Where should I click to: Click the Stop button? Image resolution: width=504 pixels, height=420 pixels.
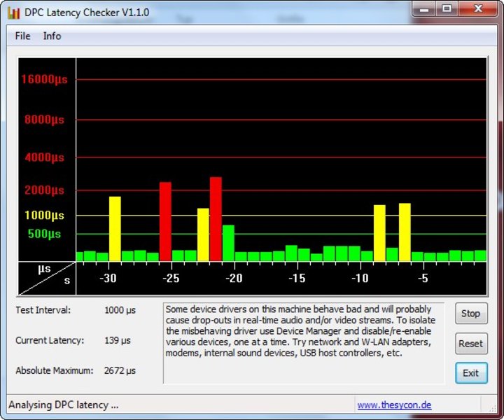point(471,314)
